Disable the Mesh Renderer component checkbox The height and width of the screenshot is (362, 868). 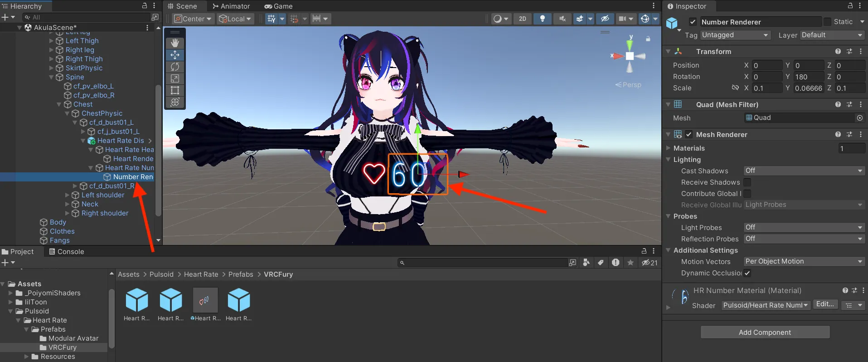coord(689,135)
